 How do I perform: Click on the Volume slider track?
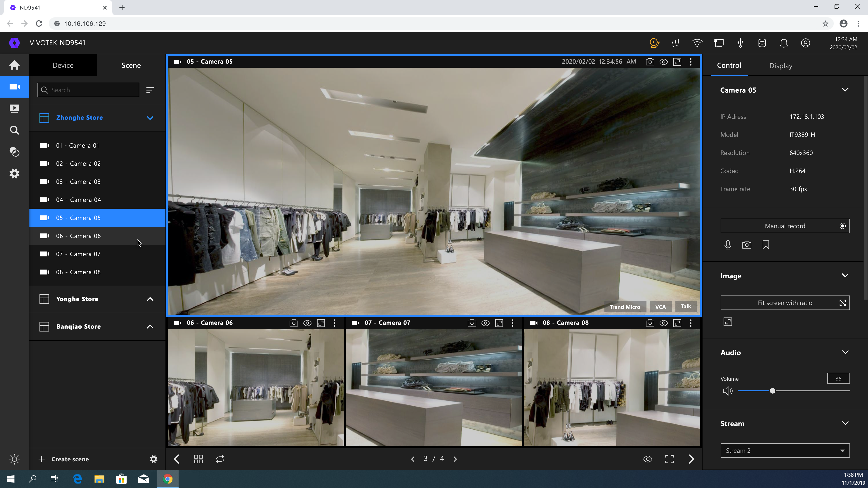[x=809, y=391]
